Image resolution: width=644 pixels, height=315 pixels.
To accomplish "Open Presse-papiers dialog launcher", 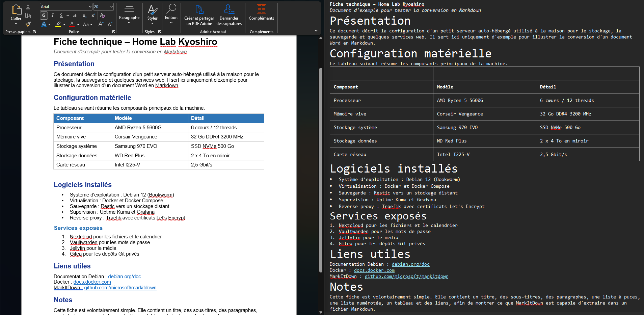I will coord(34,32).
